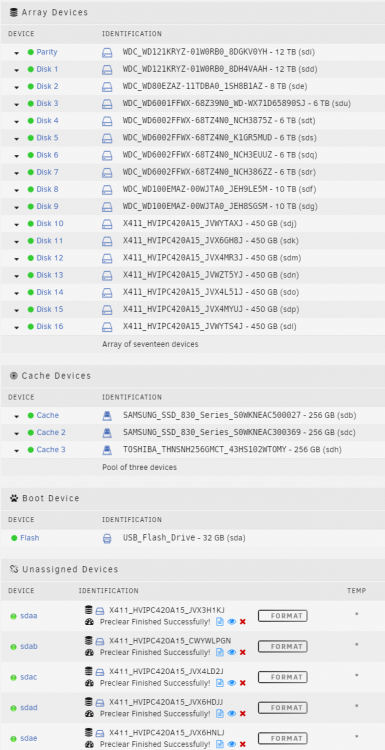Expand the Disk 4 dropdown arrow
385x750 pixels.
click(17, 121)
